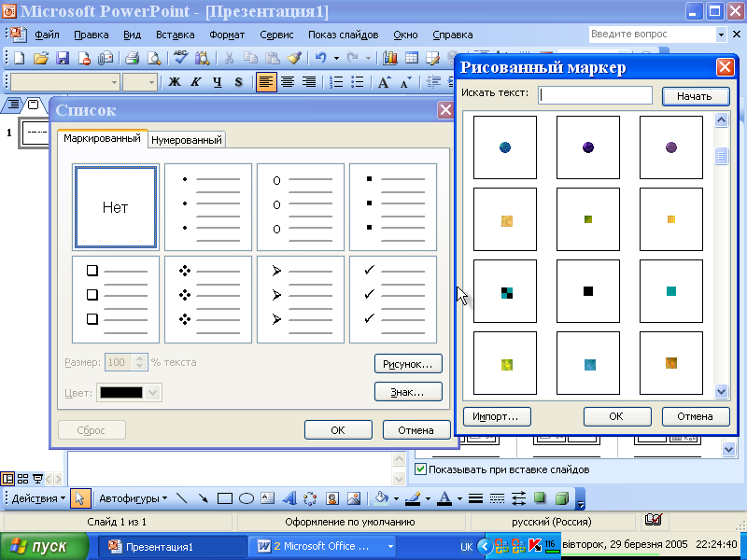This screenshot has height=560, width=747.
Task: Expand the Microsoft Office taskbar group arrow
Action: pos(390,546)
